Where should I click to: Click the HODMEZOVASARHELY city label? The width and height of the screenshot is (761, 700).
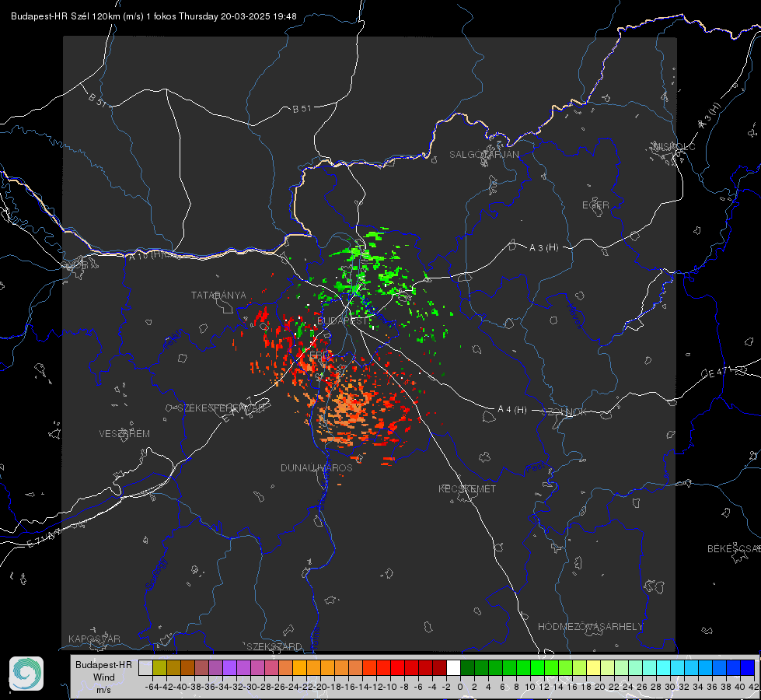point(590,627)
